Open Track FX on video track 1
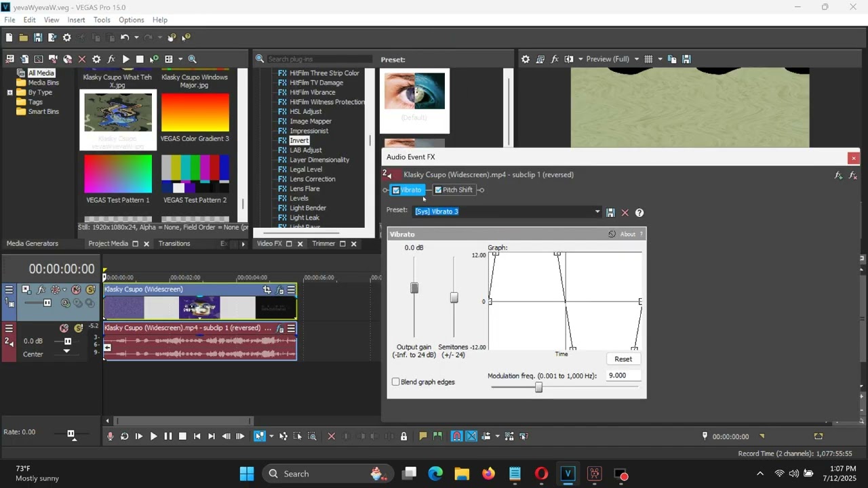 41,290
